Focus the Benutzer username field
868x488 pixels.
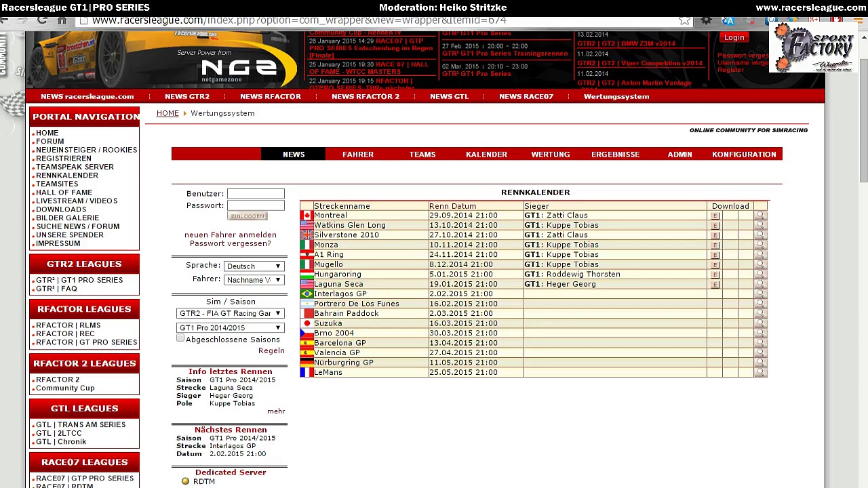click(256, 194)
